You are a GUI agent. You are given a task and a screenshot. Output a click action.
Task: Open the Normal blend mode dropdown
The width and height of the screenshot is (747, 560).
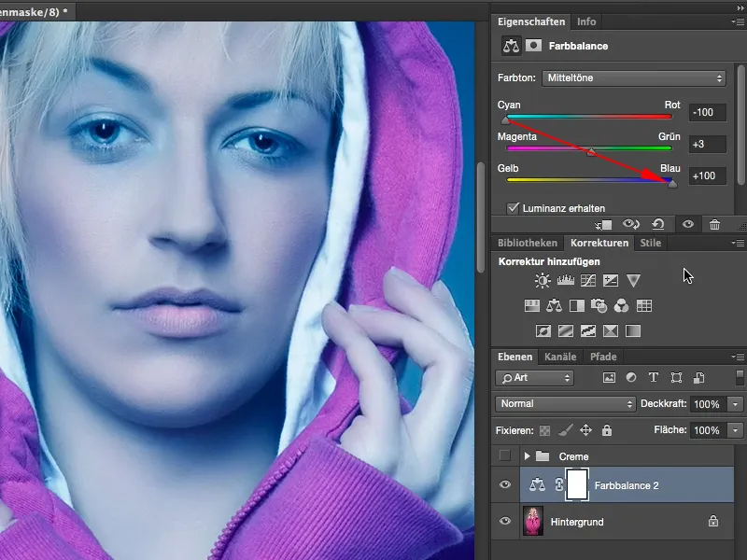pos(564,404)
